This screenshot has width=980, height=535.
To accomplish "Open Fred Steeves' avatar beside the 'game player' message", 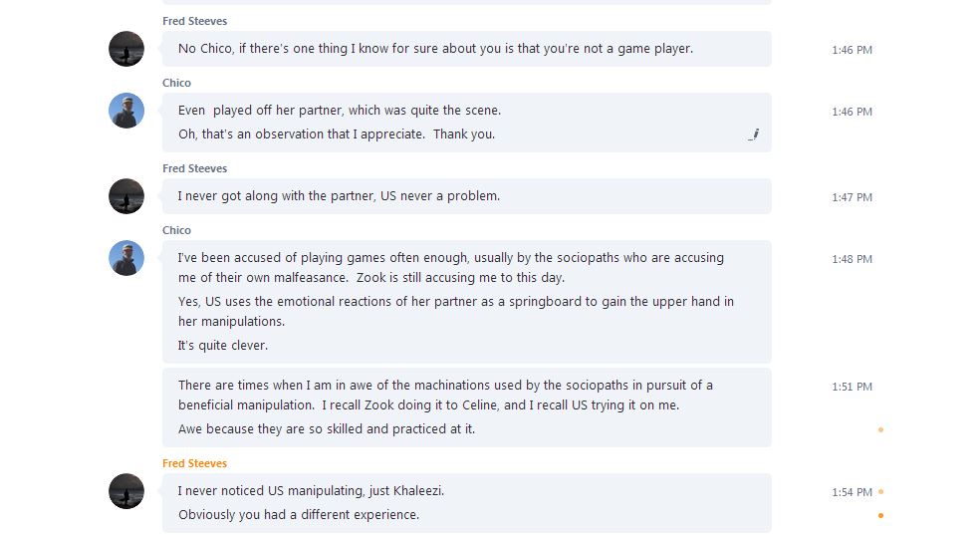I will [126, 49].
